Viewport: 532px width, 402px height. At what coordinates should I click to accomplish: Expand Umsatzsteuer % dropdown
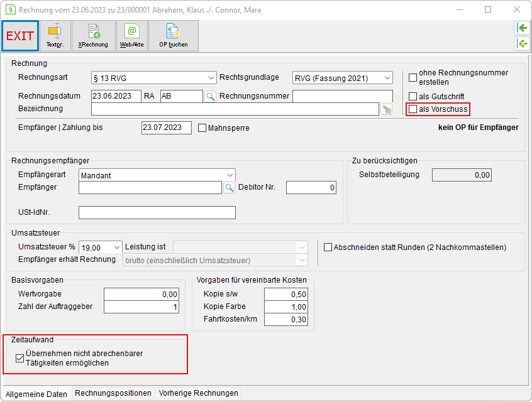tap(101, 247)
